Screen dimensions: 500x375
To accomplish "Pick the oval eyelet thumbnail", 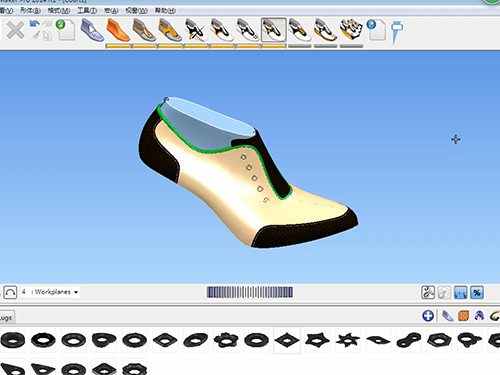I will pyautogui.click(x=196, y=340).
